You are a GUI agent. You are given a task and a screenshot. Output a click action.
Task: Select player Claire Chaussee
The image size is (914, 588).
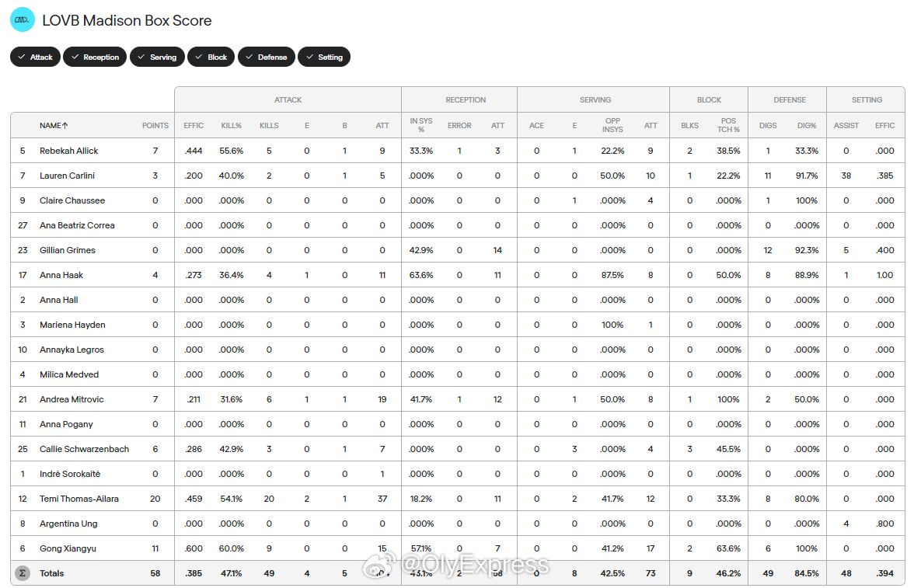pos(72,200)
